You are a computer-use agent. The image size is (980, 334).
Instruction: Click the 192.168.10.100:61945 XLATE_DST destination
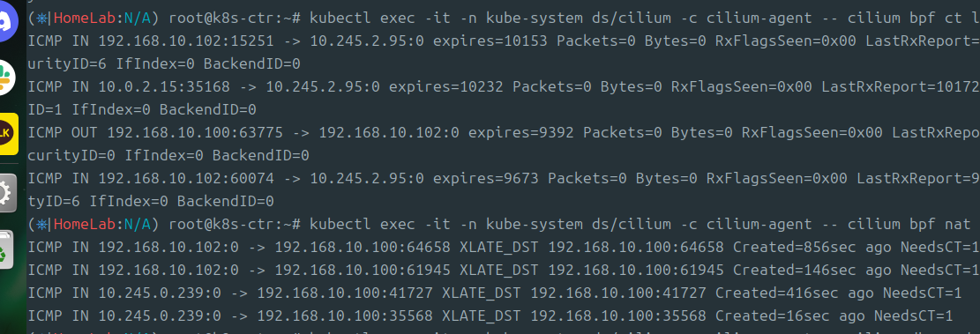coord(636,271)
